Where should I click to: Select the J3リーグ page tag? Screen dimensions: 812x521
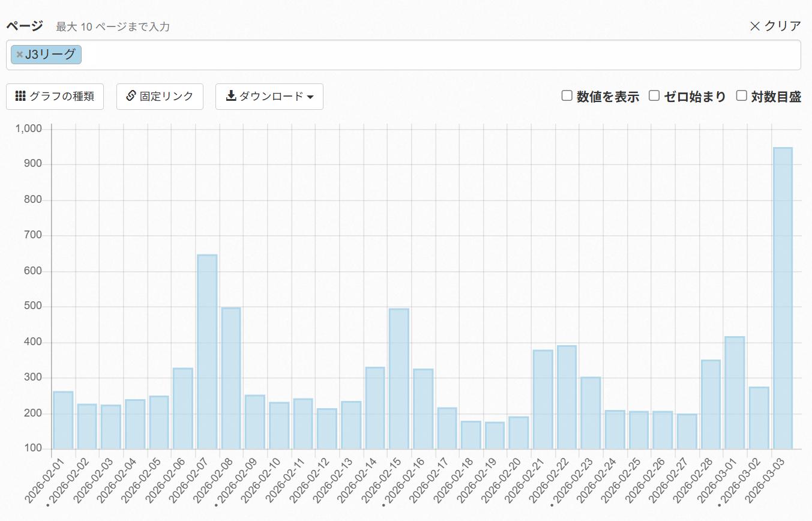click(x=50, y=55)
